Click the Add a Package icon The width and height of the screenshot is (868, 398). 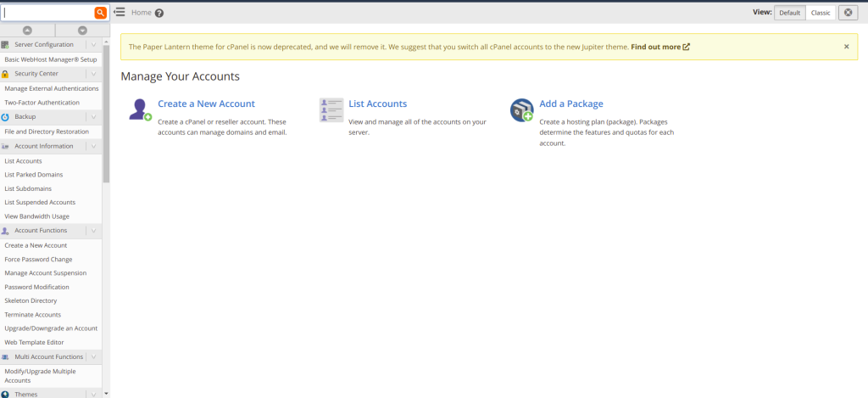tap(521, 110)
